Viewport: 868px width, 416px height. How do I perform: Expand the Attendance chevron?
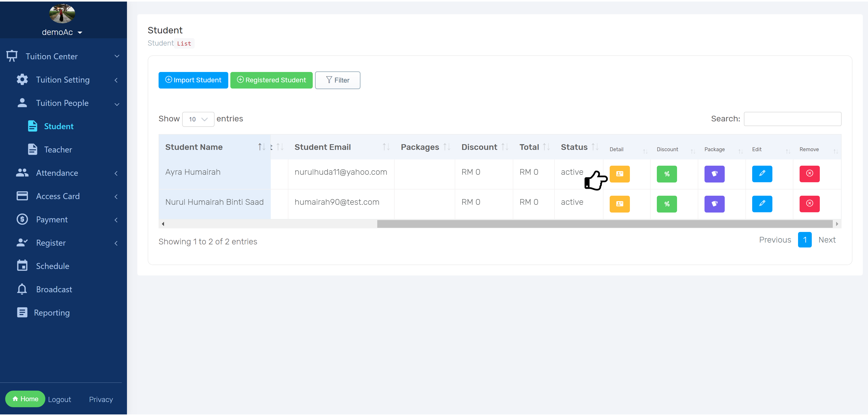(x=116, y=173)
